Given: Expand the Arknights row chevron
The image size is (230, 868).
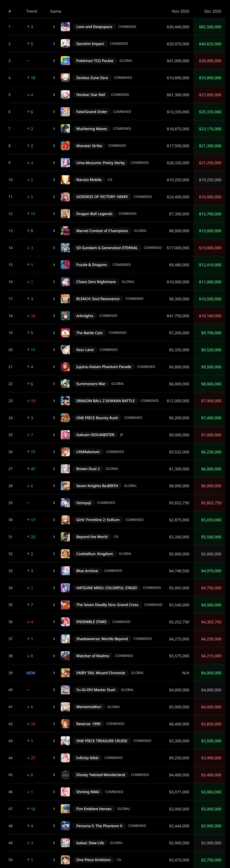Looking at the screenshot, I should (x=54, y=316).
